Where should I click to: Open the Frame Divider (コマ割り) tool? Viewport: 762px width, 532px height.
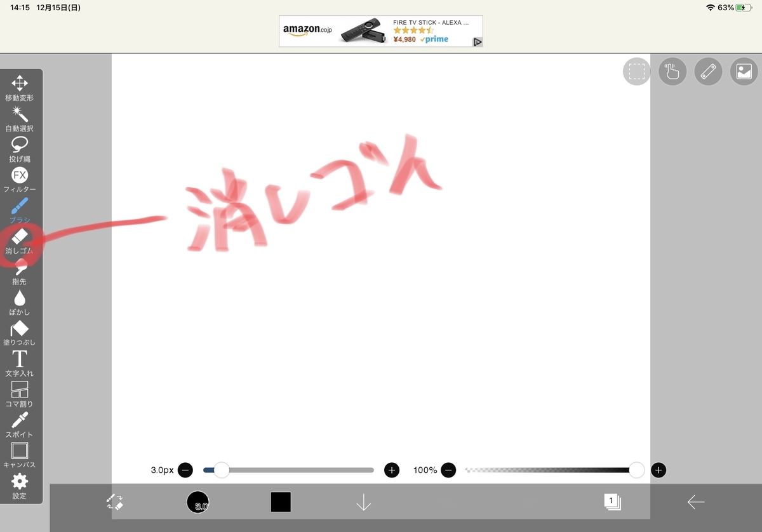(20, 390)
